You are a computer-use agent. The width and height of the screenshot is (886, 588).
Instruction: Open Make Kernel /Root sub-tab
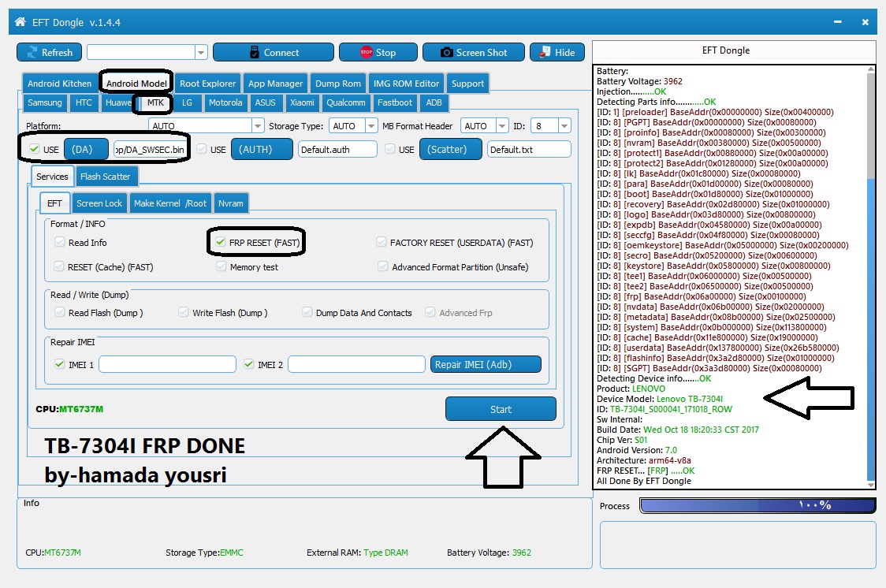tap(170, 203)
